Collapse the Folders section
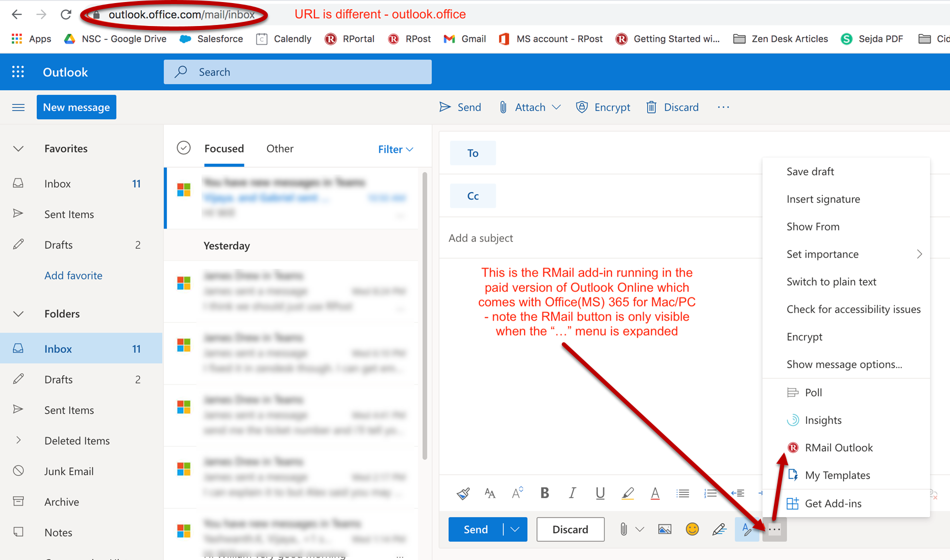Viewport: 950px width, 560px height. pos(18,314)
